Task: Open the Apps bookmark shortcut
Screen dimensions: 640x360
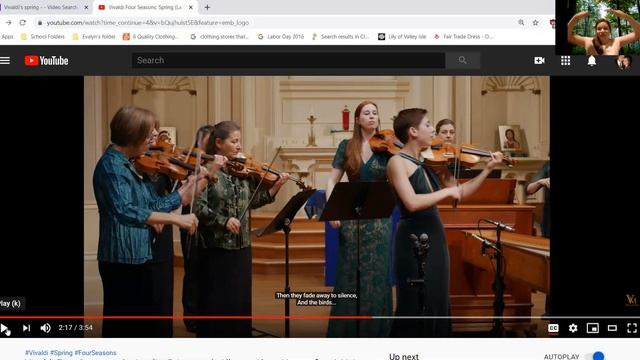Action: point(7,37)
